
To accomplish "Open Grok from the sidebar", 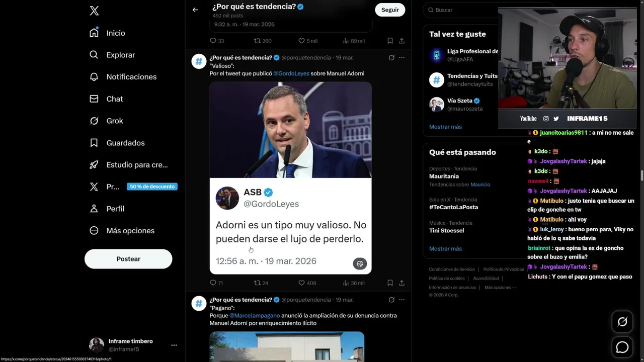I will (x=114, y=121).
